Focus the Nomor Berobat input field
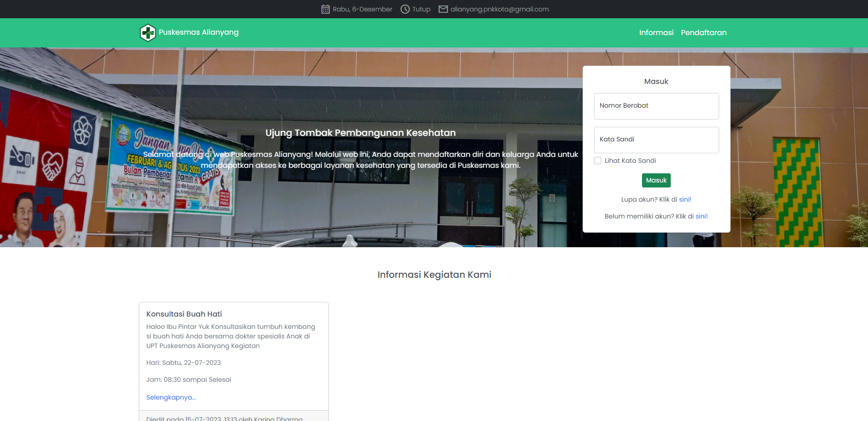This screenshot has width=868, height=421. pyautogui.click(x=656, y=106)
